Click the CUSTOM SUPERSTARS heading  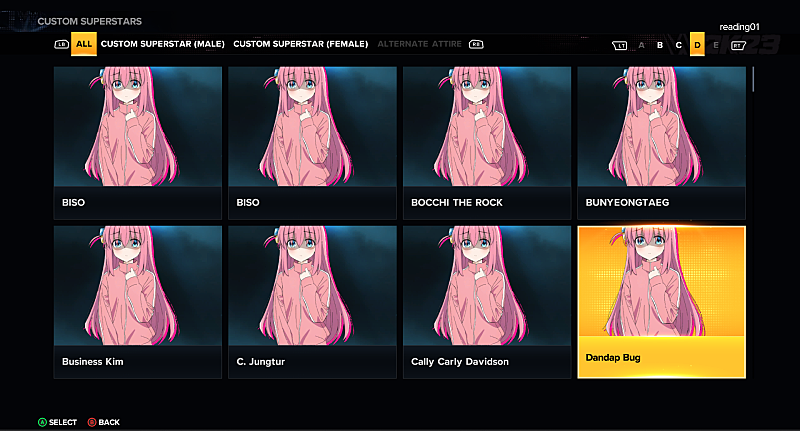pos(89,21)
